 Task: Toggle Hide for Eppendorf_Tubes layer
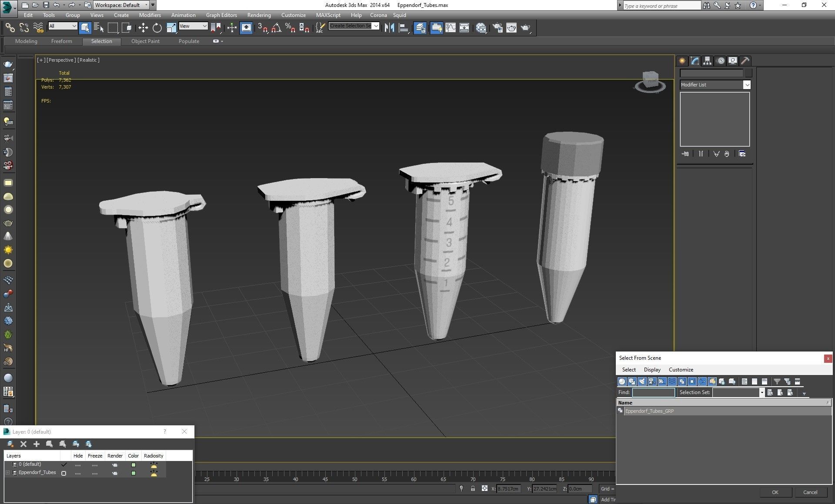[x=78, y=473]
